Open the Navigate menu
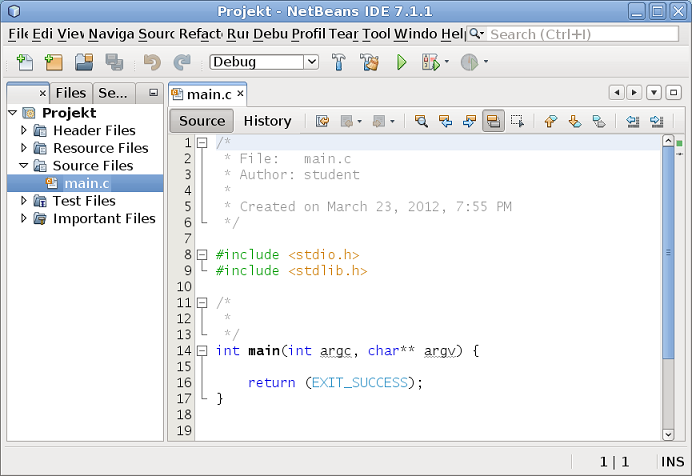The height and width of the screenshot is (476, 692). point(111,34)
